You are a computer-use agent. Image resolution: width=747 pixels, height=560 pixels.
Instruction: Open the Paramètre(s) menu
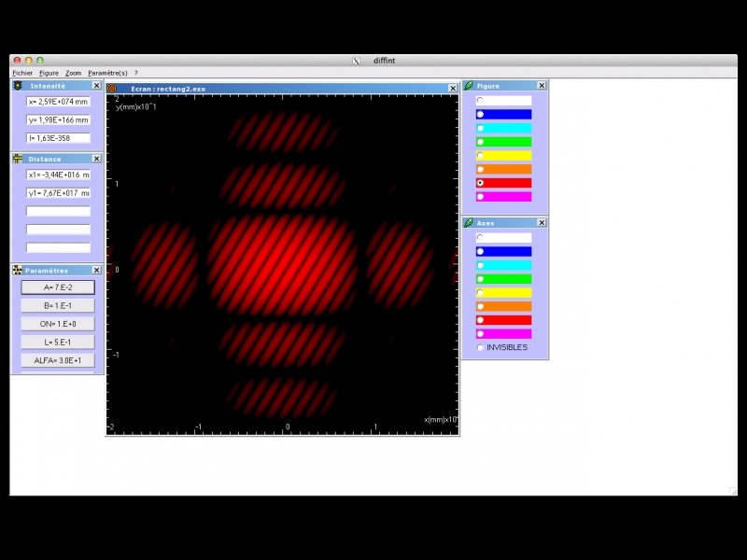(107, 73)
